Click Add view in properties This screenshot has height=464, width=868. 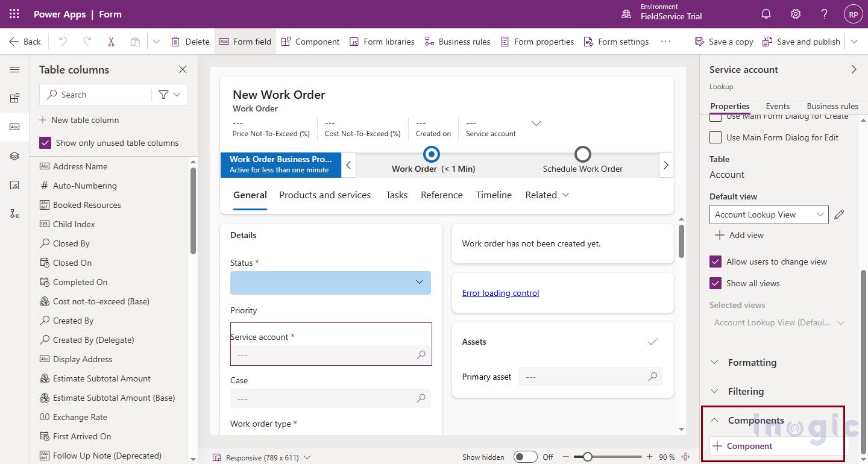coord(739,235)
